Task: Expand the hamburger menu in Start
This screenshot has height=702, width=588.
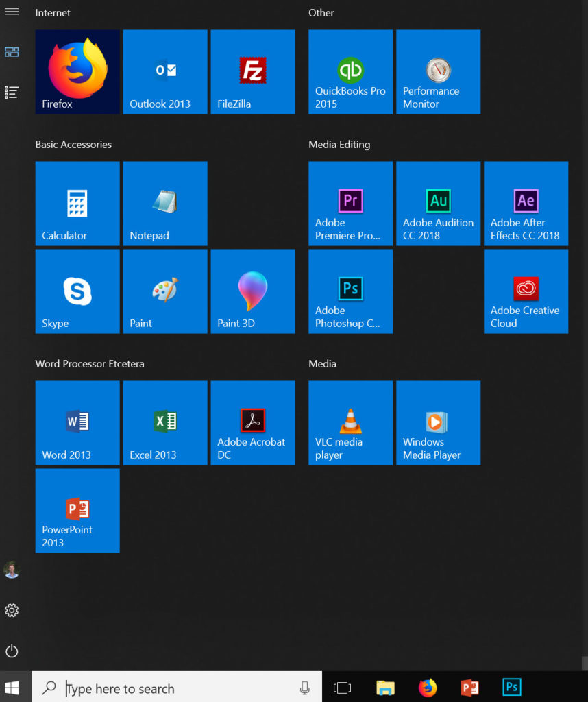Action: click(x=12, y=12)
